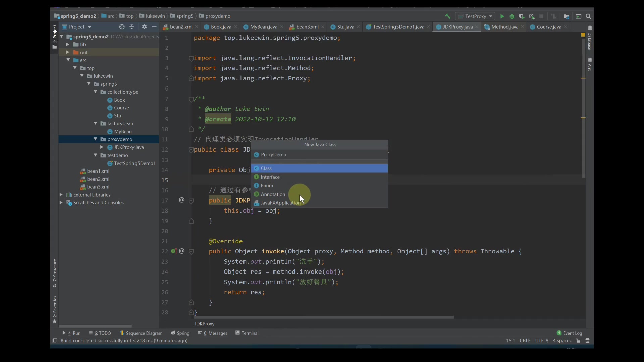Run TestProxy with green play icon
This screenshot has width=644, height=362.
click(502, 16)
